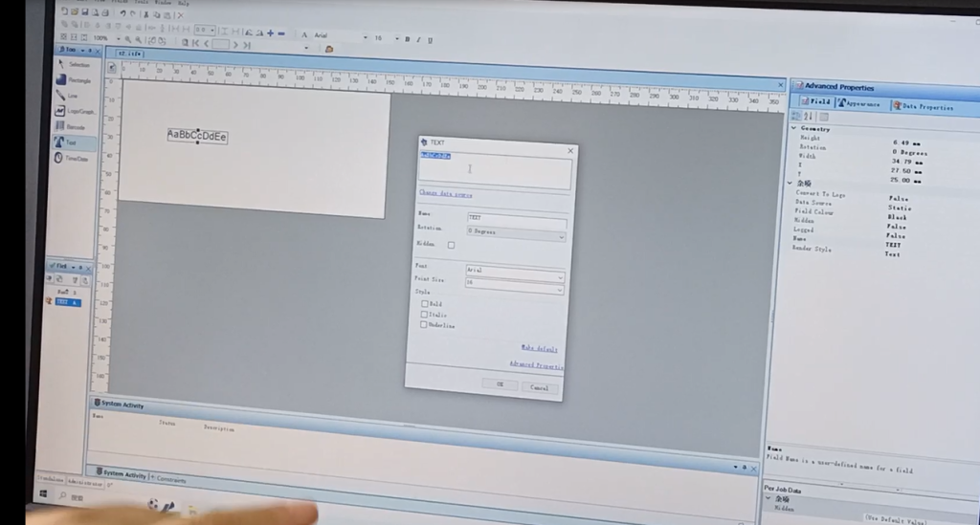Enable the Hidden checkbox in TEXT dialog

[x=452, y=245]
